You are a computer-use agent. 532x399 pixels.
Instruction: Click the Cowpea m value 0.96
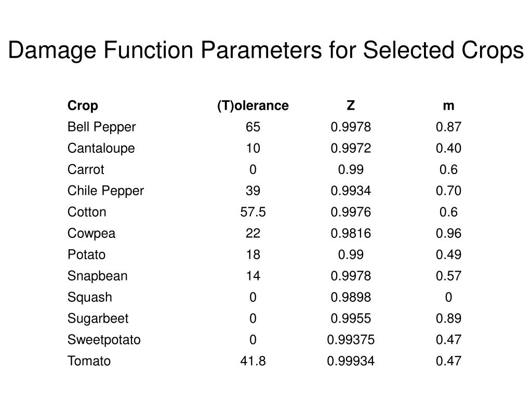[448, 233]
